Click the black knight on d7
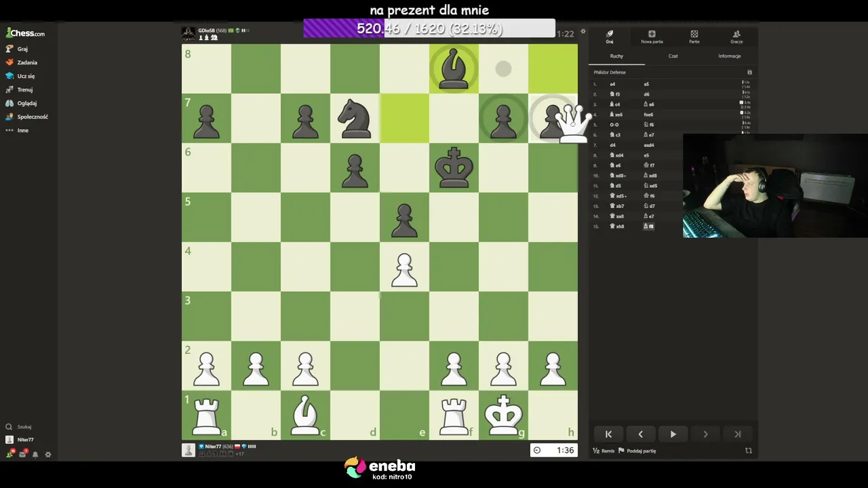 tap(355, 118)
